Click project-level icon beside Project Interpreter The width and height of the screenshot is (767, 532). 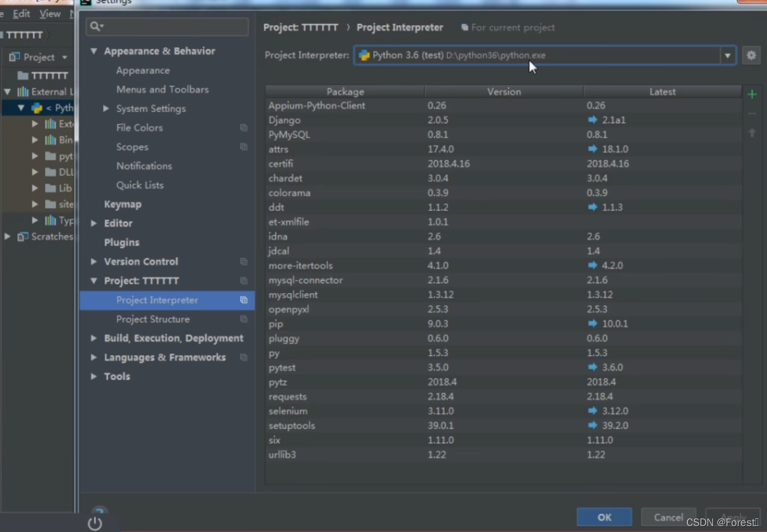243,300
